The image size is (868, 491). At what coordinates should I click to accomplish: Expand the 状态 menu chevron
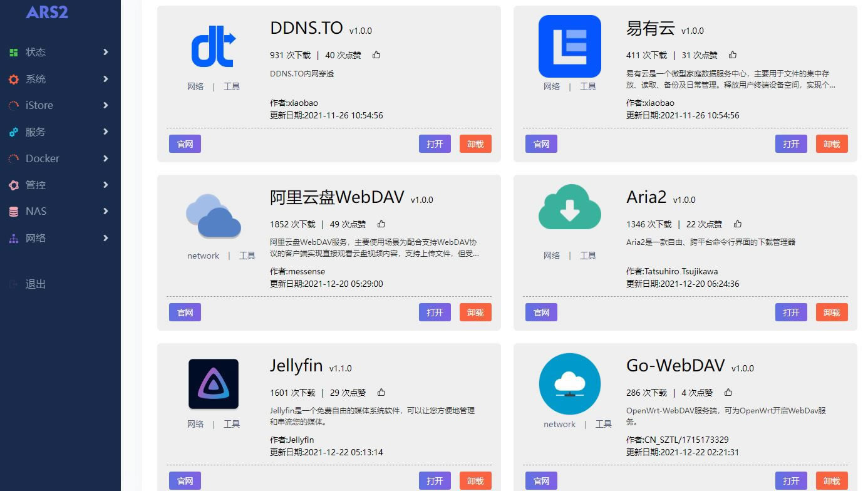(106, 52)
